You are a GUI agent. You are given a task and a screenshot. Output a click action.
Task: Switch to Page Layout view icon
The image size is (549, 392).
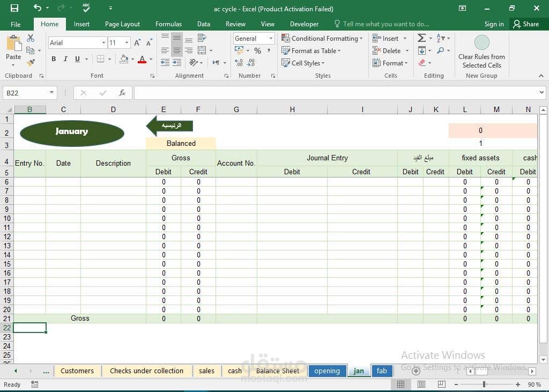(x=421, y=384)
